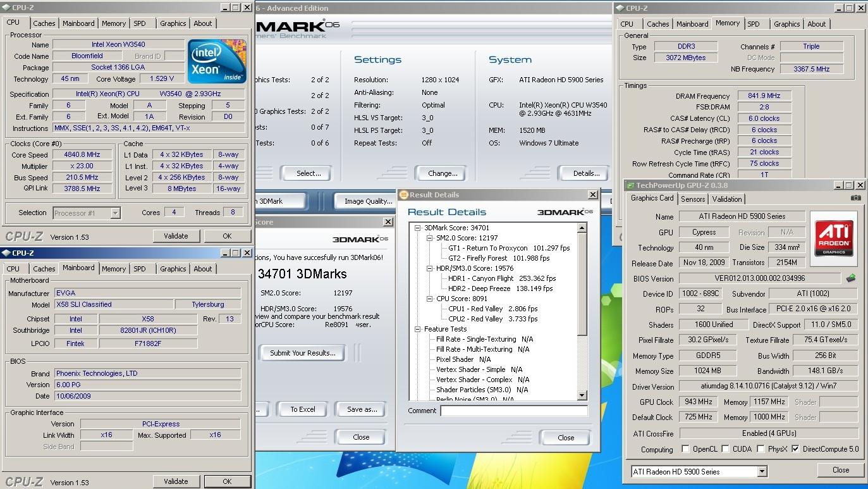Take a GPU-Z screenshot with the camera icon

point(855,198)
